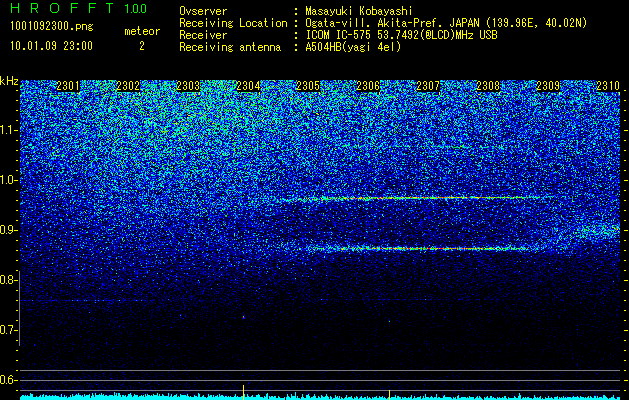The image size is (629, 400).
Task: Click the upper meteor echo line near 0.96 kHz
Action: [417, 198]
